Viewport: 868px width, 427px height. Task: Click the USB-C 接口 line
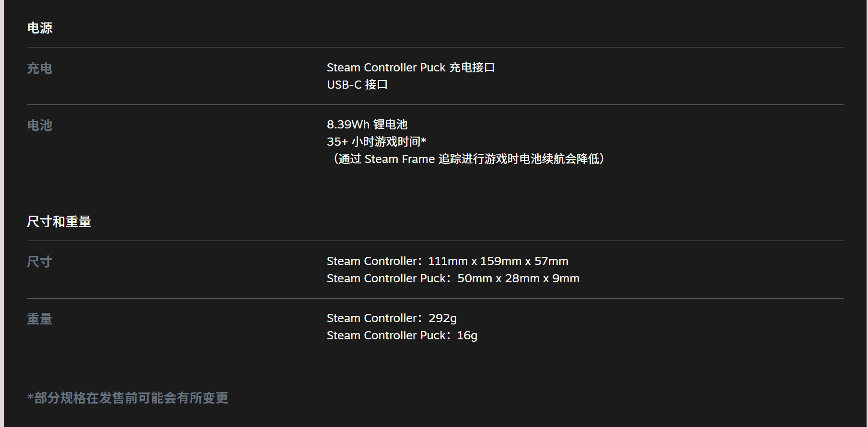tap(357, 85)
